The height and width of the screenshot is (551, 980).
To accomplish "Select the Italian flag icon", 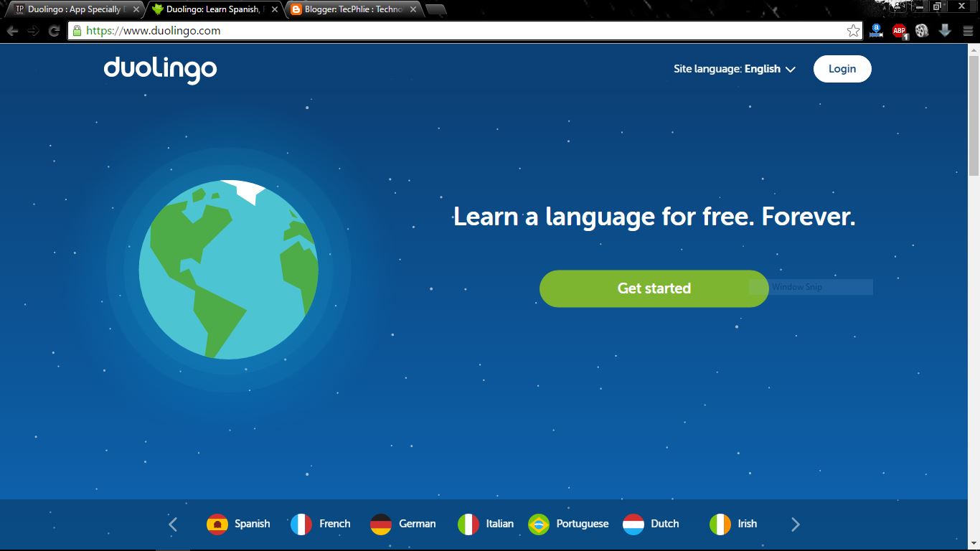I will [x=468, y=524].
